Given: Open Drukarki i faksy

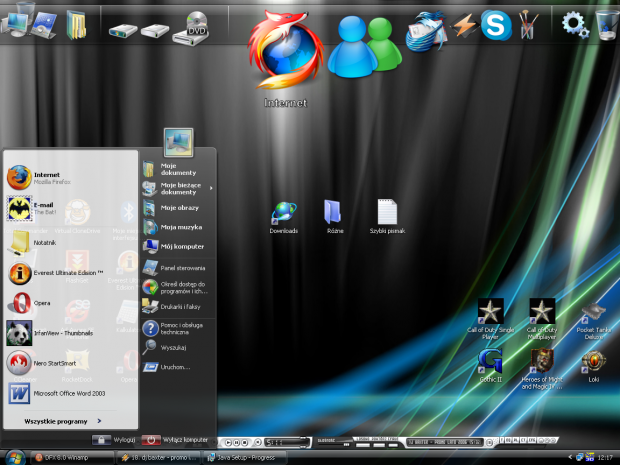Looking at the screenshot, I should [178, 306].
